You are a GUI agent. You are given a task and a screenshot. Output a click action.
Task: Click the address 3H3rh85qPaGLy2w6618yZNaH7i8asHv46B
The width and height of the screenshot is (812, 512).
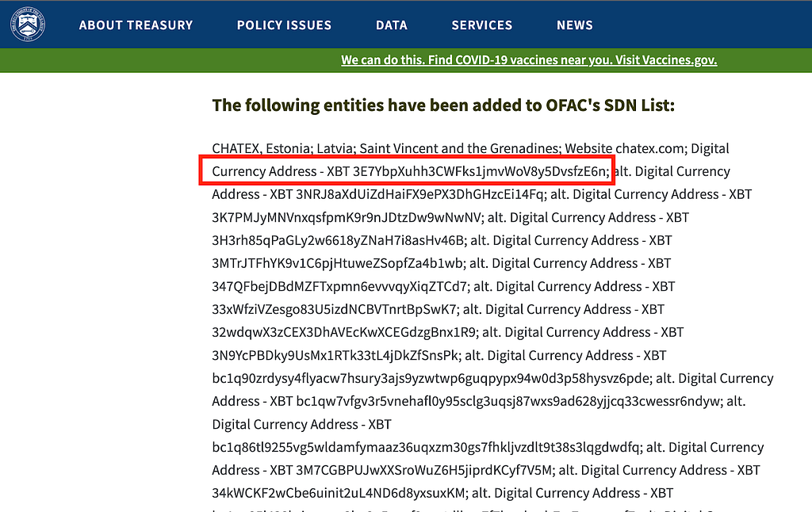tap(338, 240)
